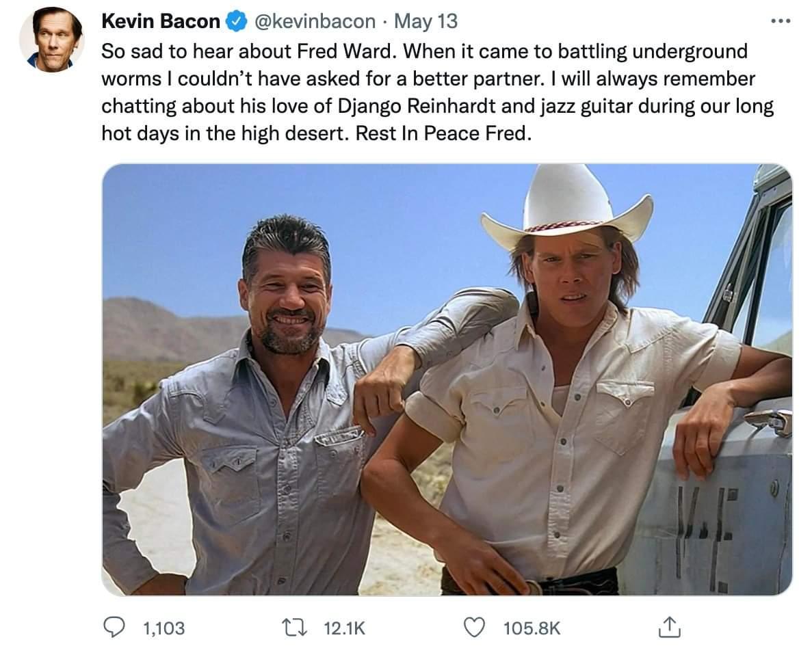
Task: Click the verified blue checkmark badge
Action: 235,21
